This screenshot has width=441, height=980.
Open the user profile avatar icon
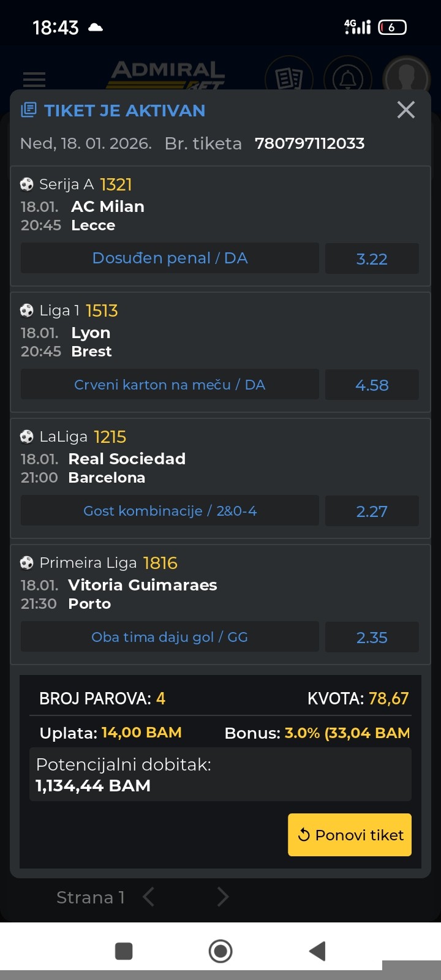[x=406, y=78]
